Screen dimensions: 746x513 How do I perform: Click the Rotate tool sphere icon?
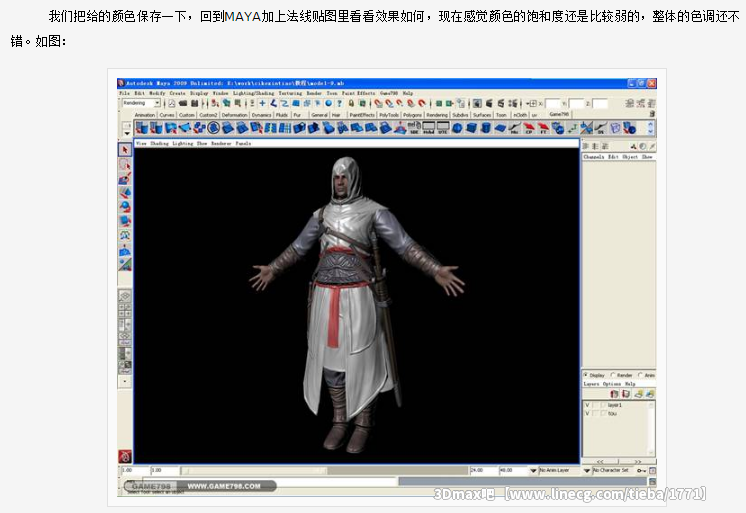tap(125, 207)
